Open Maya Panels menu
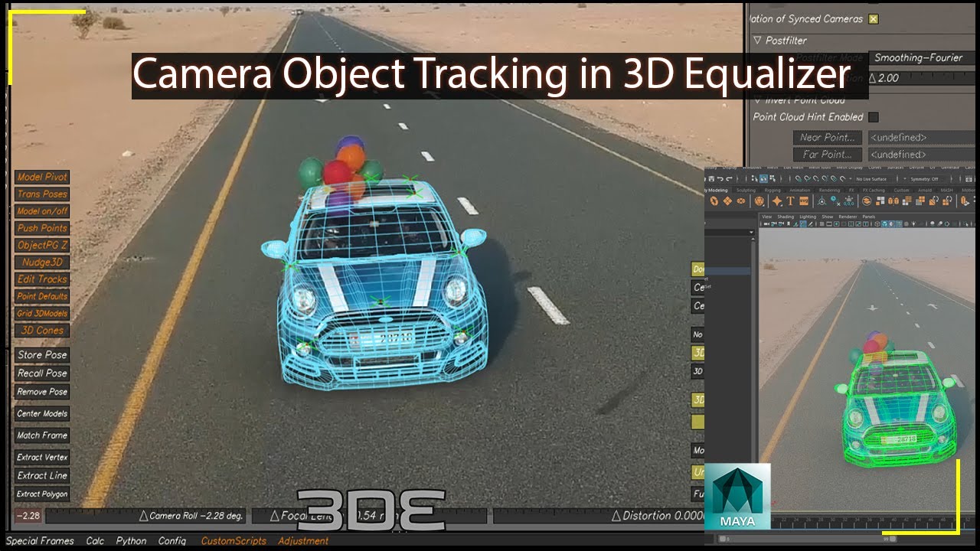Viewport: 980px width, 551px height. (x=869, y=217)
